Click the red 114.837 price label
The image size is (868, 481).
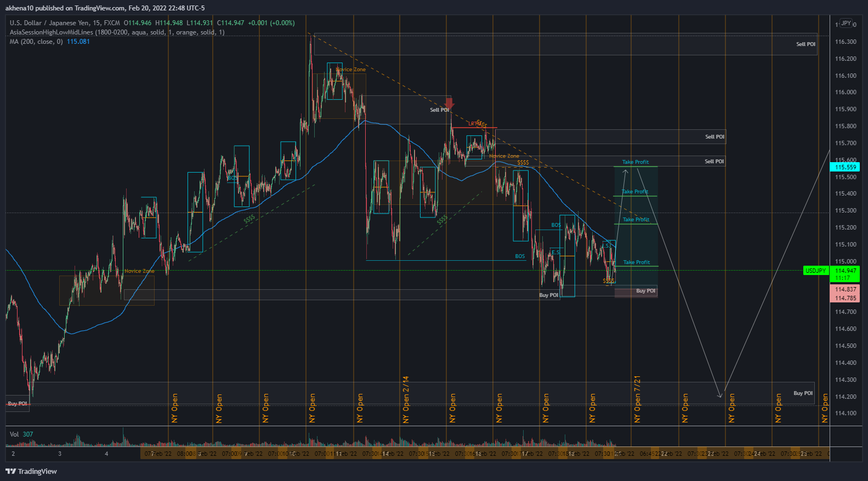[845, 289]
